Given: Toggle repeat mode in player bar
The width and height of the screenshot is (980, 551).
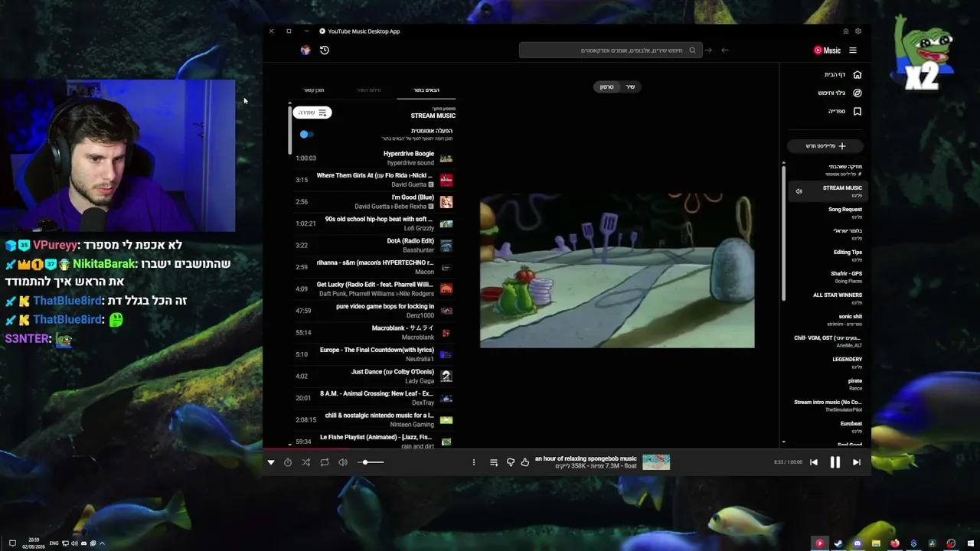Looking at the screenshot, I should tap(325, 462).
